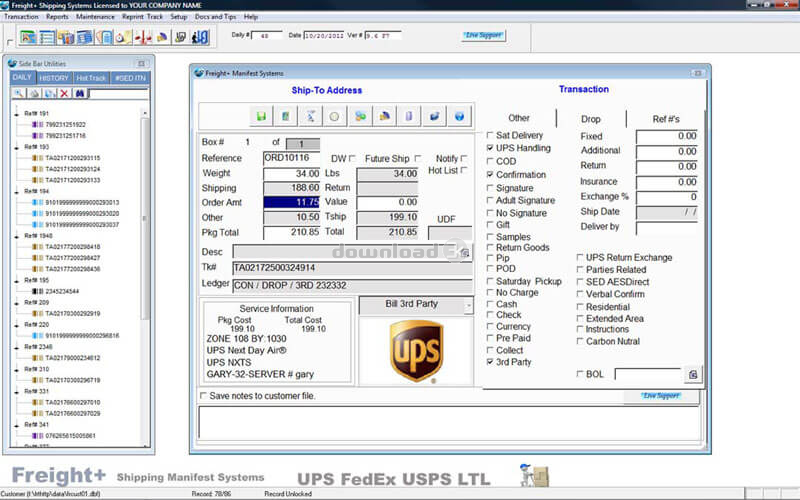
Task: Click the magnifier search icon in Side Bar Utilities
Action: pos(18,93)
